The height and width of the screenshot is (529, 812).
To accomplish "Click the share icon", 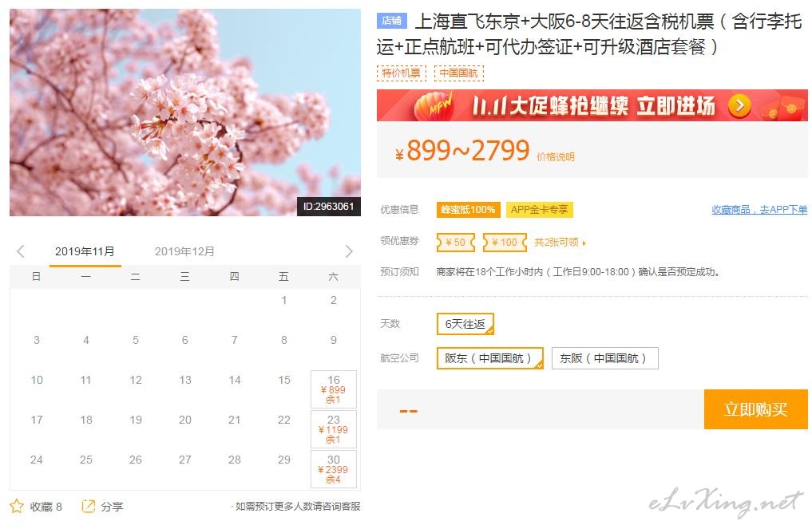I will (x=89, y=506).
